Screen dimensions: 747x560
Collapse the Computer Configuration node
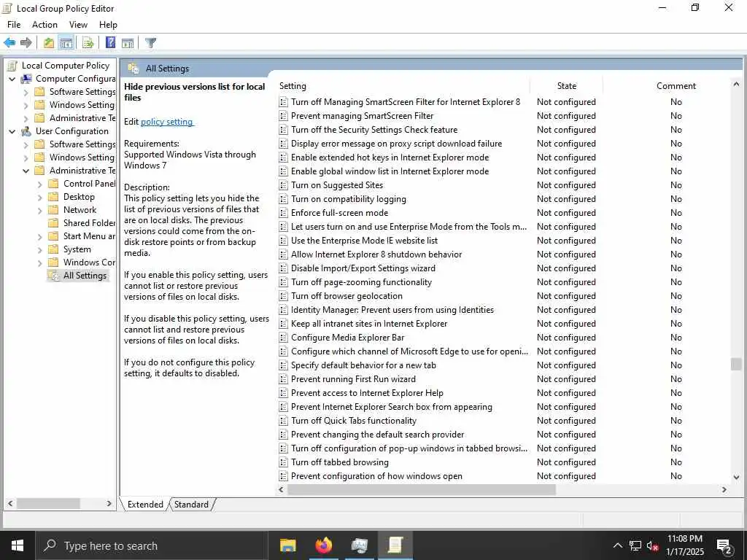click(x=12, y=79)
